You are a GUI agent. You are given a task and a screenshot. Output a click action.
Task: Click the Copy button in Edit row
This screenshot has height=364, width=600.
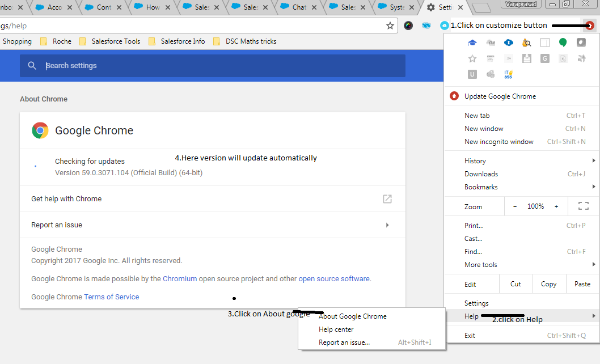tap(548, 284)
